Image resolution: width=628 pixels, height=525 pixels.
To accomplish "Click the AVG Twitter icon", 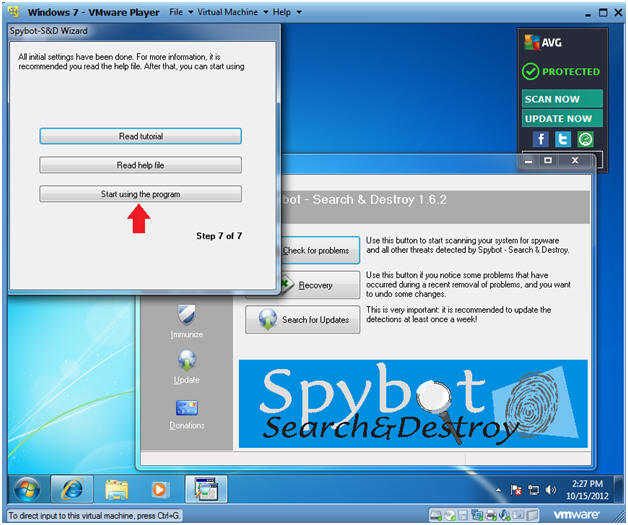I will click(563, 139).
